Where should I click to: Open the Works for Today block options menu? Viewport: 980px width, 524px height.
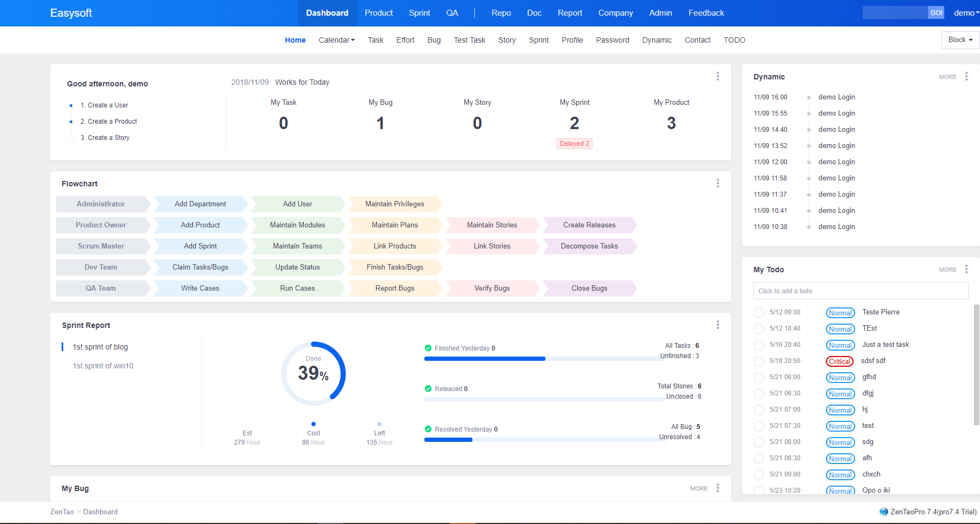coord(718,76)
